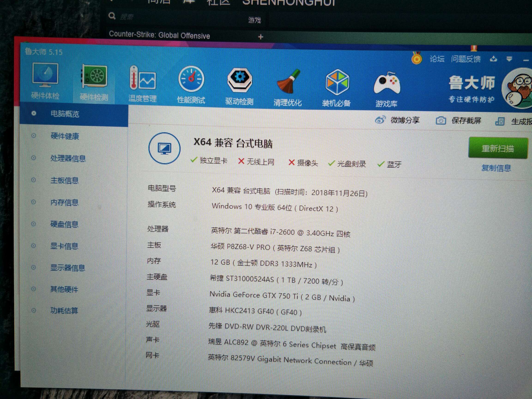Viewport: 532px width, 399px height.
Task: Select 显卡信息 in sidebar
Action: click(x=64, y=246)
